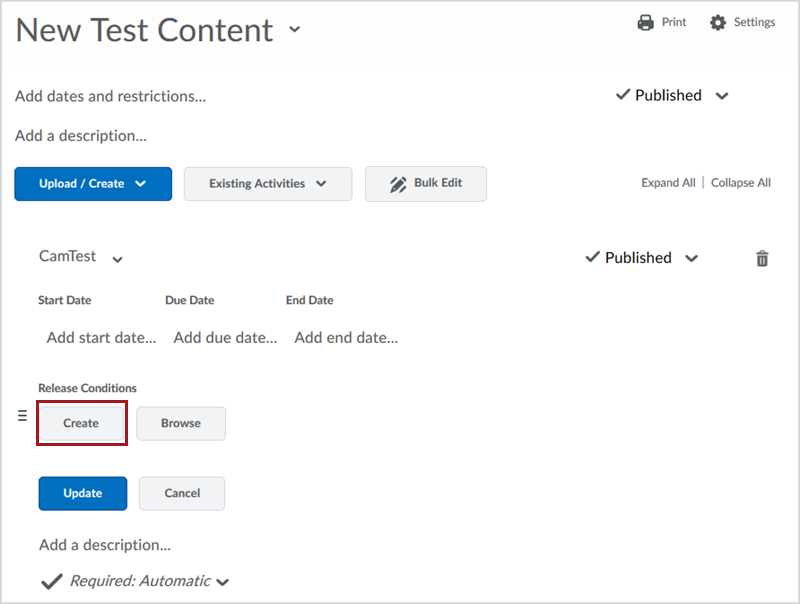Click Add dates and restrictions
The height and width of the screenshot is (604, 800).
click(110, 96)
